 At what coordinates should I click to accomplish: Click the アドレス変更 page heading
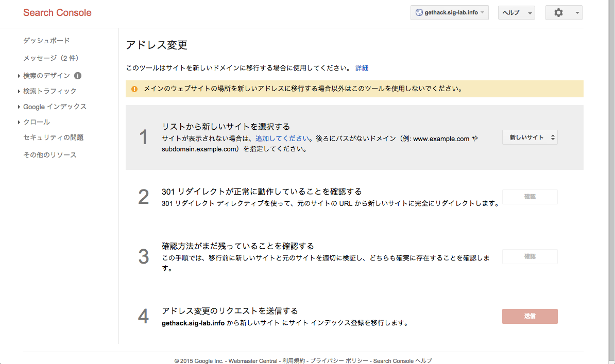click(x=157, y=45)
